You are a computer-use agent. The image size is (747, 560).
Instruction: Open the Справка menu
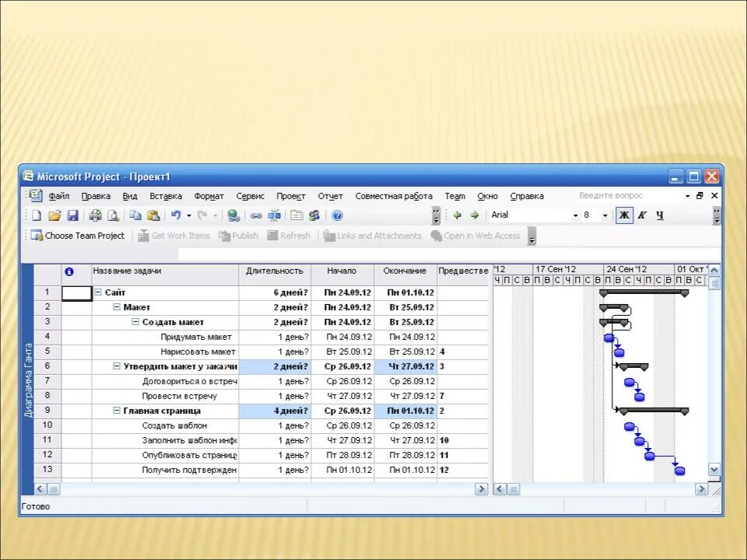coord(527,196)
